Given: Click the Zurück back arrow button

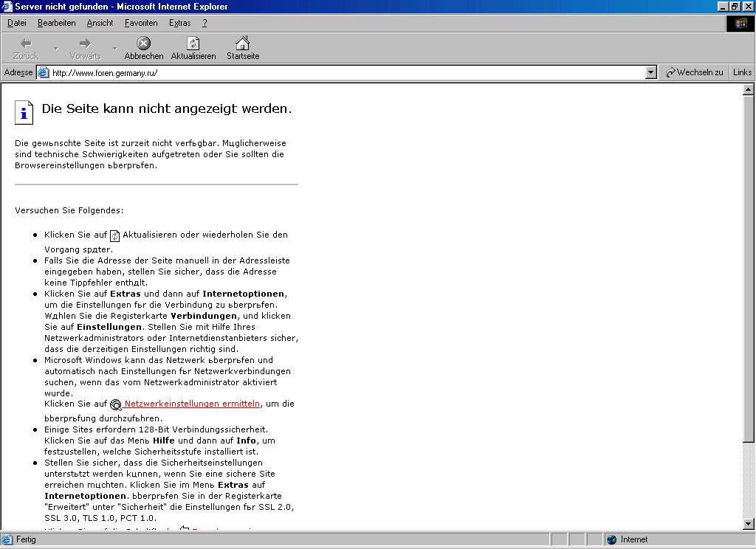Looking at the screenshot, I should [26, 49].
